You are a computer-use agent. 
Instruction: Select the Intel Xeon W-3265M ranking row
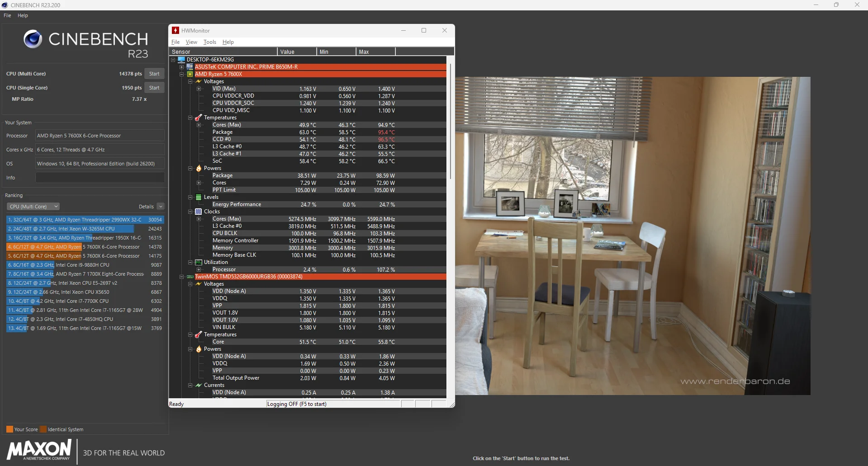click(85, 229)
